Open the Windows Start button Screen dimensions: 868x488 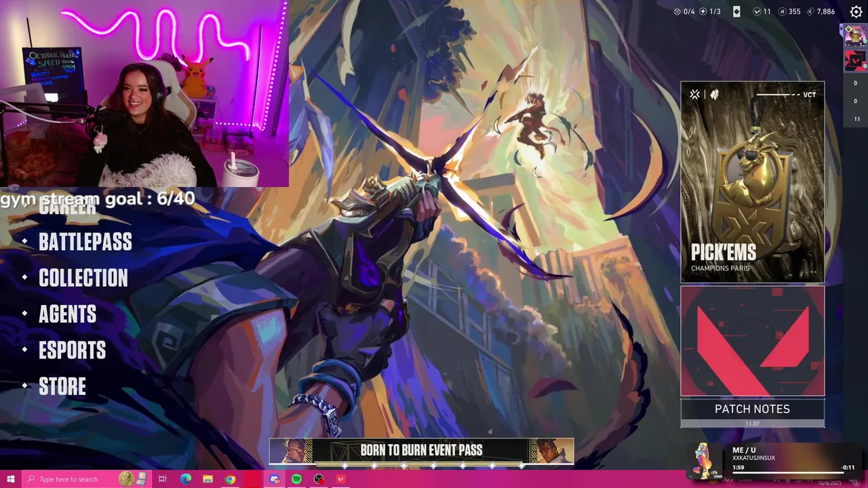(10, 479)
